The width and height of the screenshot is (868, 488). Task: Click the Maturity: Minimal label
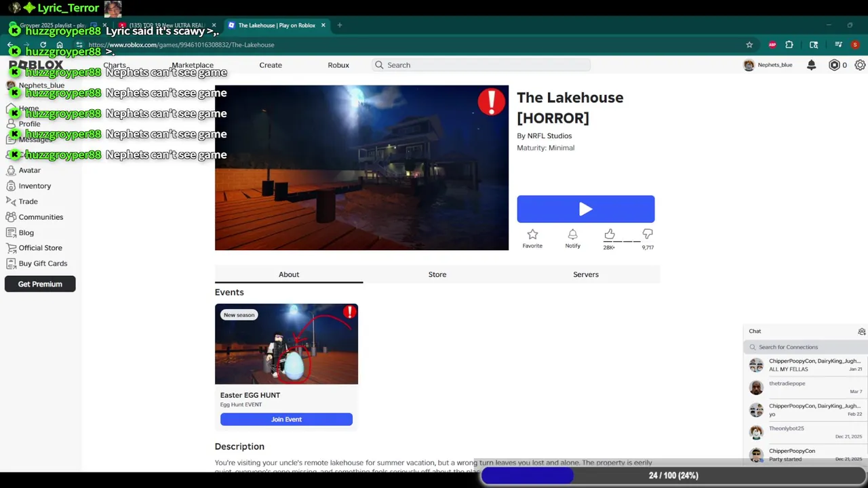(x=545, y=148)
